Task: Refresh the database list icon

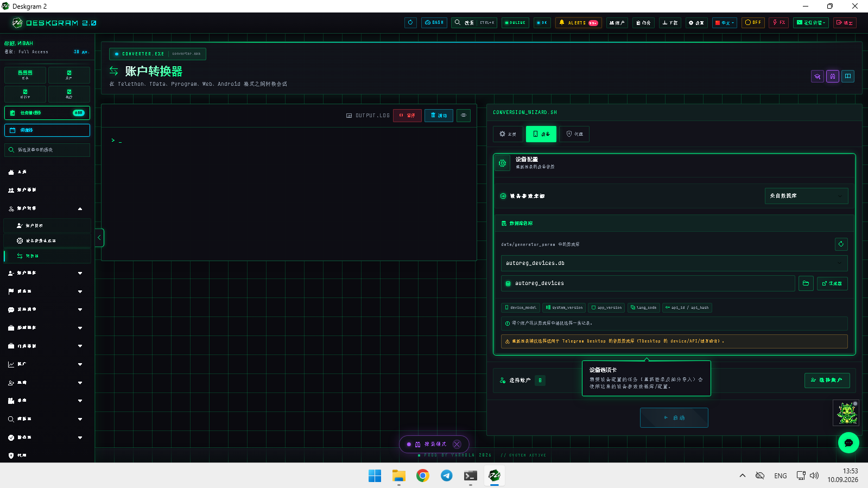Action: pos(841,244)
